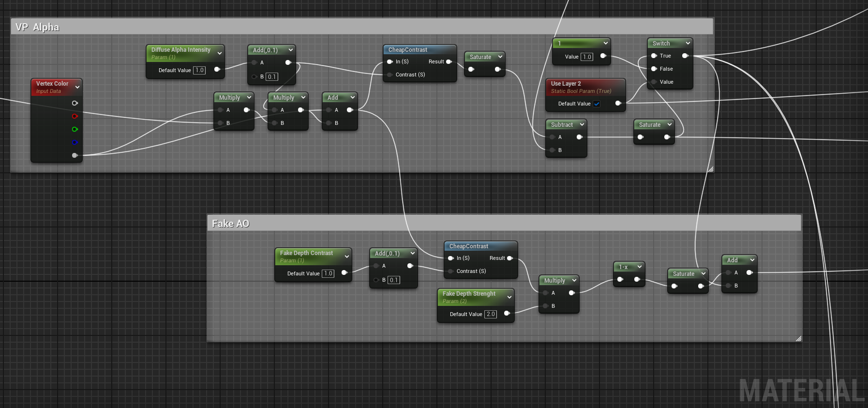
Task: Click the Fake AO Add node output pin
Action: click(749, 272)
